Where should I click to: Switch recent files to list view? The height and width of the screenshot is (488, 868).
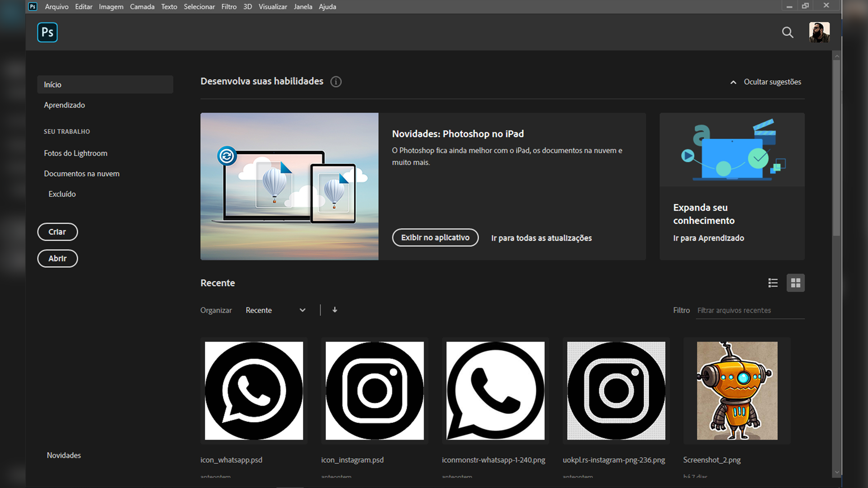(773, 283)
